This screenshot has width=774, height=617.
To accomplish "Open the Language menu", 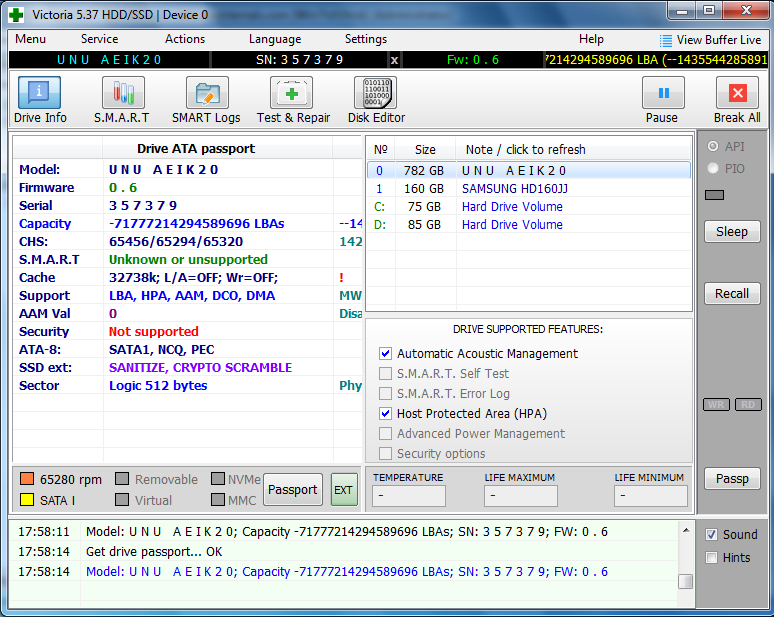I will point(274,39).
